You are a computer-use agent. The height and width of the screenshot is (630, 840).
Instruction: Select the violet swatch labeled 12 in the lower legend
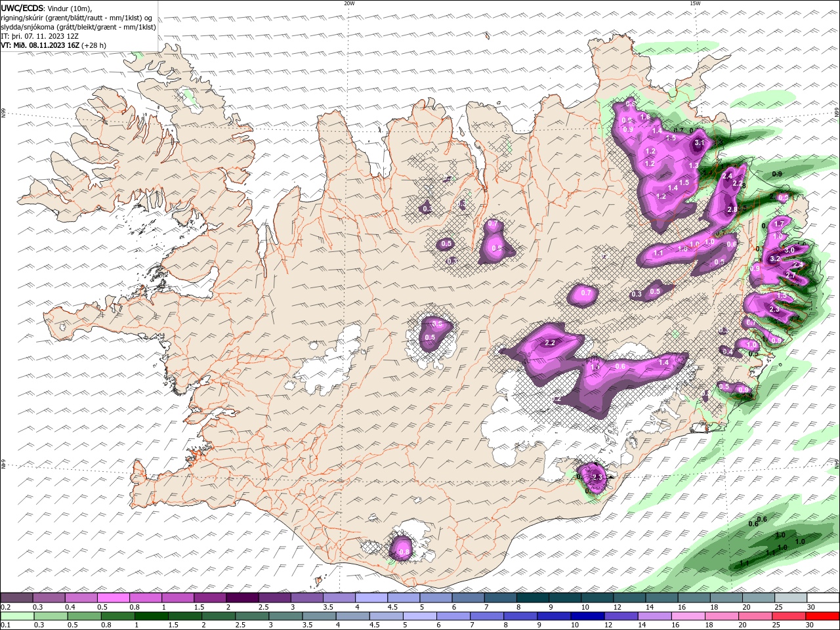[x=621, y=616]
